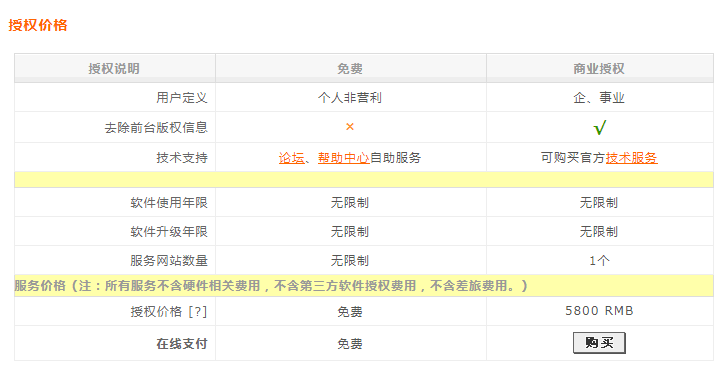This screenshot has width=724, height=369.
Task: Click the 免费 column header
Action: pyautogui.click(x=350, y=68)
